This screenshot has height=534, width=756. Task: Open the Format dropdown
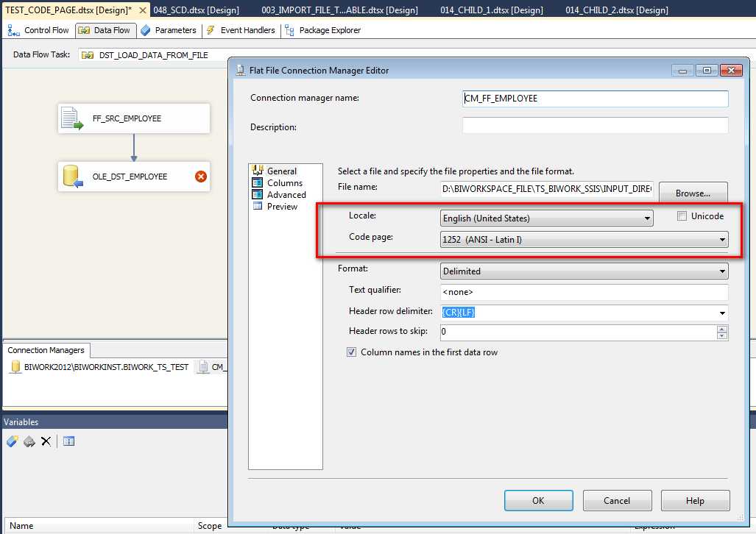click(722, 271)
